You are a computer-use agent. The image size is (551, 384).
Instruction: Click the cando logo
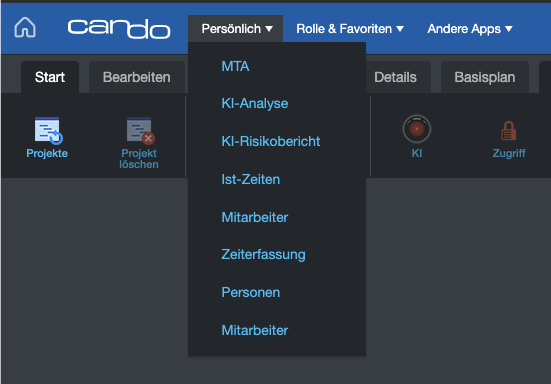[x=119, y=28]
